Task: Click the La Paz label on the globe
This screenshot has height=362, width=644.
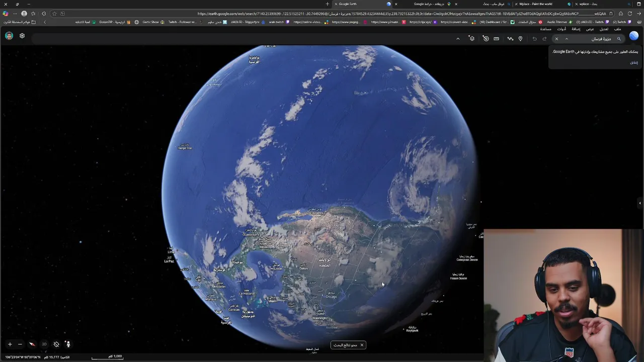Action: click(169, 261)
